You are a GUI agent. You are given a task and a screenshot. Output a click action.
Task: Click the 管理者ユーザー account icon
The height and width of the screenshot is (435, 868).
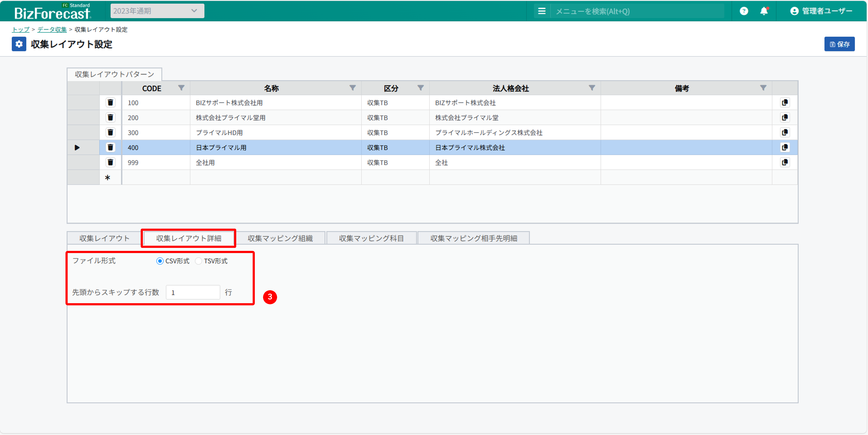point(794,11)
